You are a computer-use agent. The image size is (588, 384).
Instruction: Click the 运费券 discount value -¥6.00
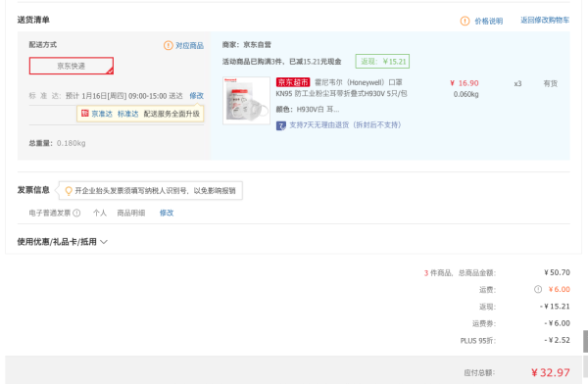[558, 323]
